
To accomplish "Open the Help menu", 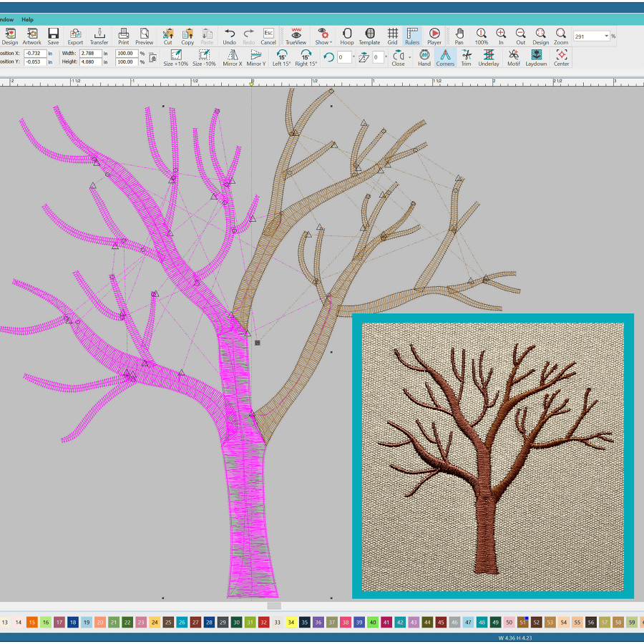I will coord(27,19).
